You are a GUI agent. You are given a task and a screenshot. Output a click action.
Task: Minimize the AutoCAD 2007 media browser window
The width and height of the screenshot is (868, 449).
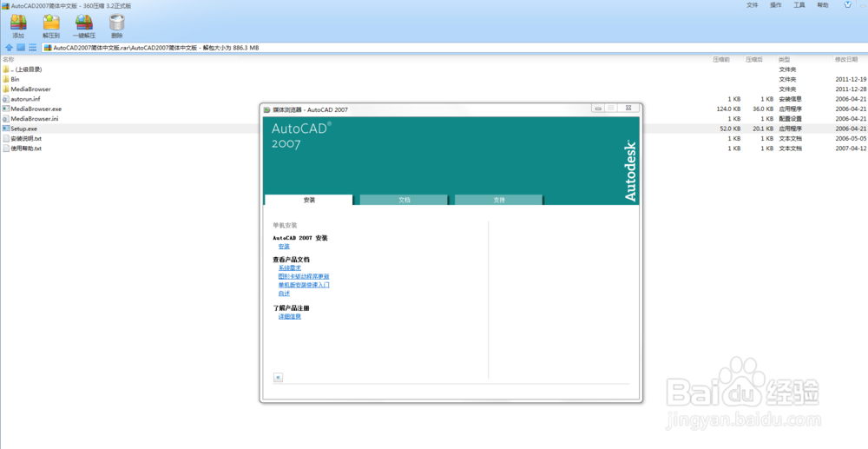598,109
